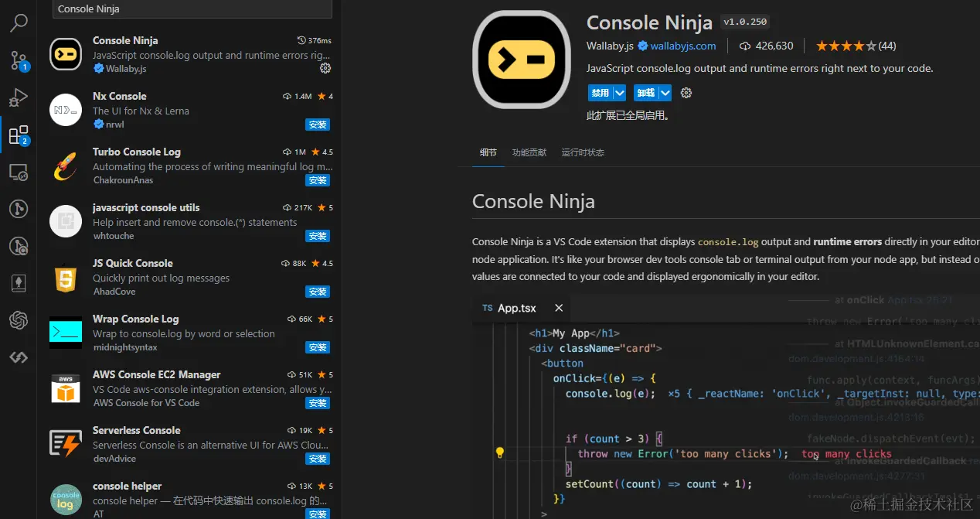980x519 pixels.
Task: Click the 'Console Ninja' readme heading
Action: pyautogui.click(x=533, y=202)
